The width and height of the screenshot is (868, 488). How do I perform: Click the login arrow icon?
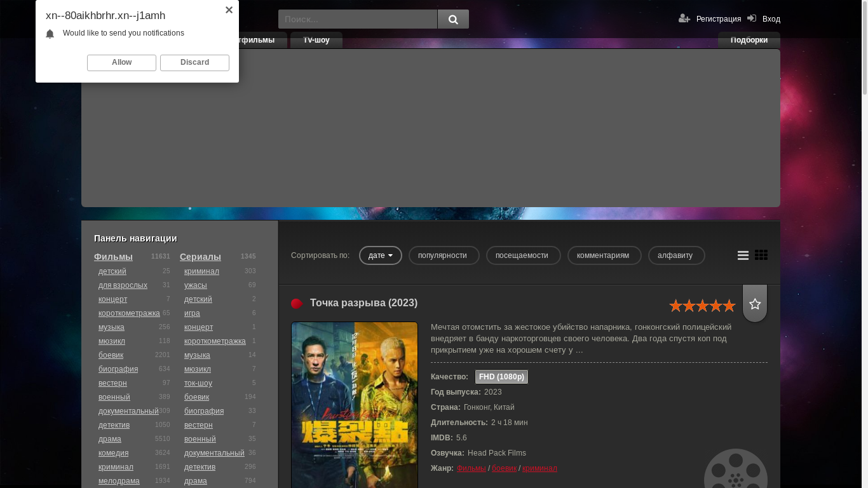pos(752,18)
